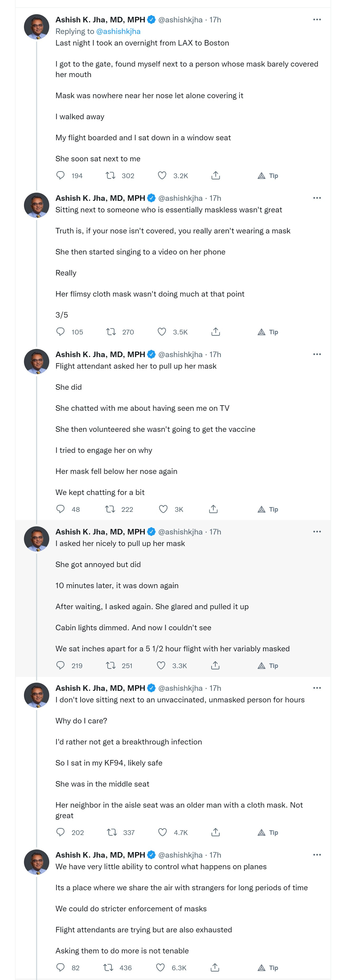Like the tweet with 3K likes
364x980 pixels.
point(163,509)
